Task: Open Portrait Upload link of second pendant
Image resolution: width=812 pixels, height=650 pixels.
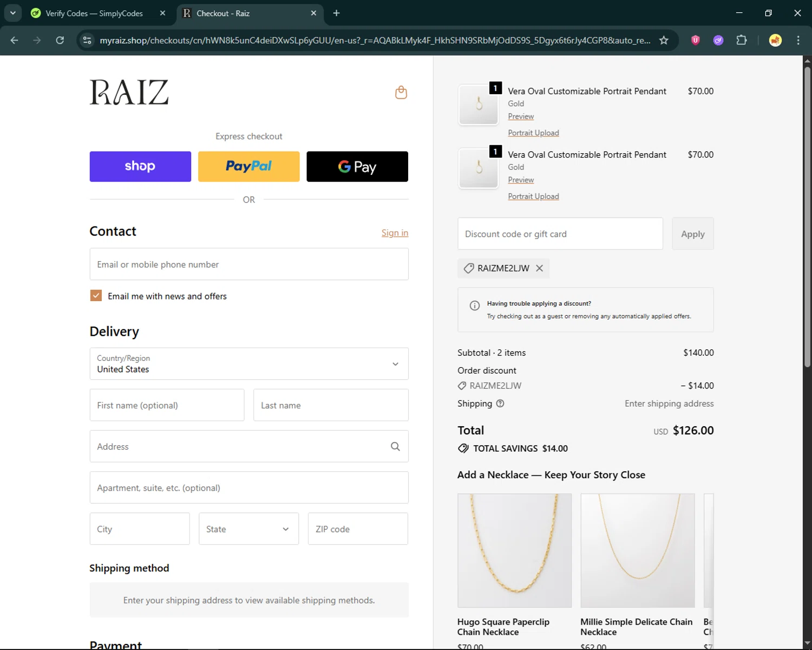Action: (533, 196)
